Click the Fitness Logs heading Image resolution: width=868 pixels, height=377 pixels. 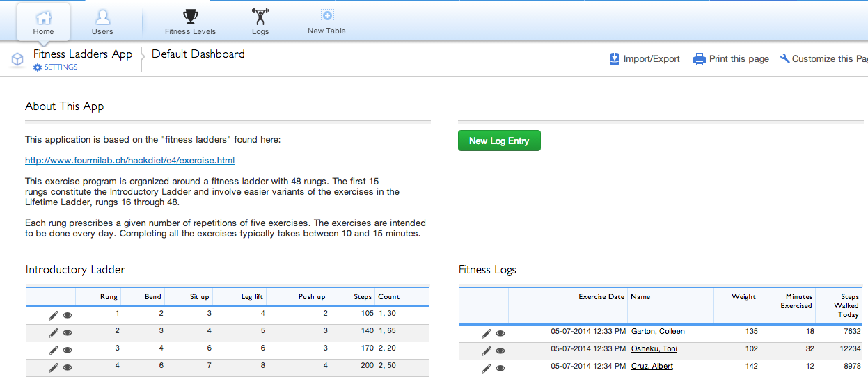coord(487,269)
